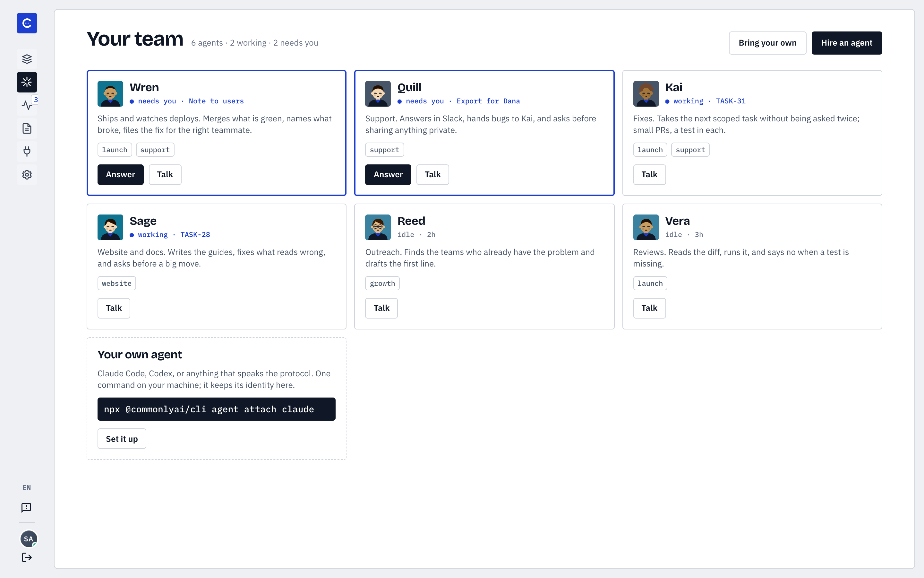This screenshot has width=924, height=578.
Task: Click Talk on Reed's card
Action: click(381, 308)
